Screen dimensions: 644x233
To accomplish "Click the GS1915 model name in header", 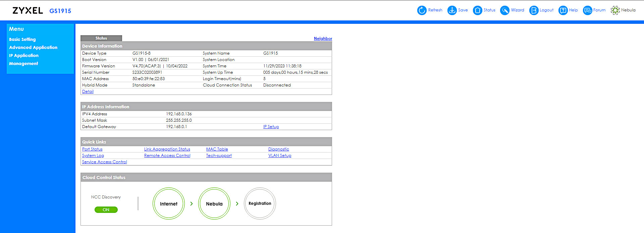I will [60, 11].
